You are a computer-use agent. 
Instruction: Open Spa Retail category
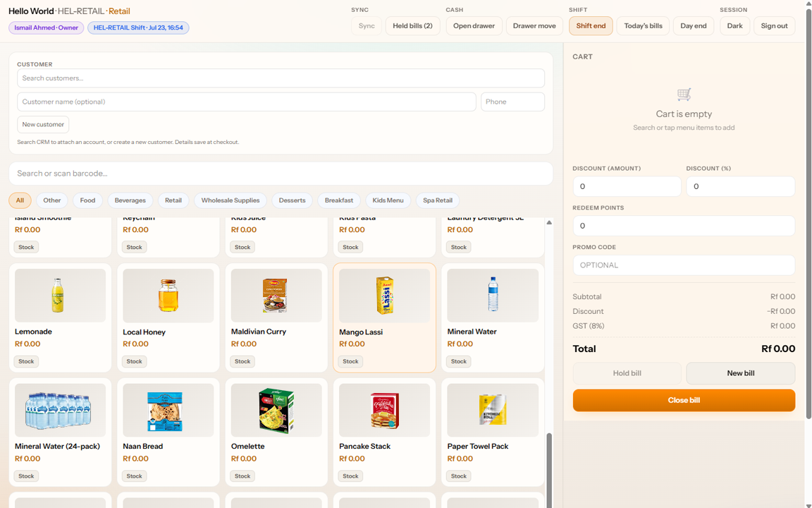click(x=438, y=200)
